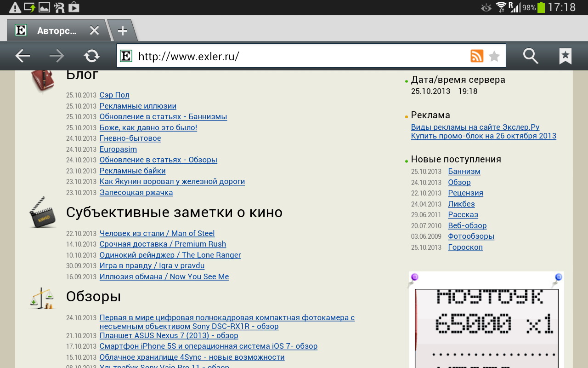588x368 pixels.
Task: Close the current exler.ru tab
Action: point(94,31)
